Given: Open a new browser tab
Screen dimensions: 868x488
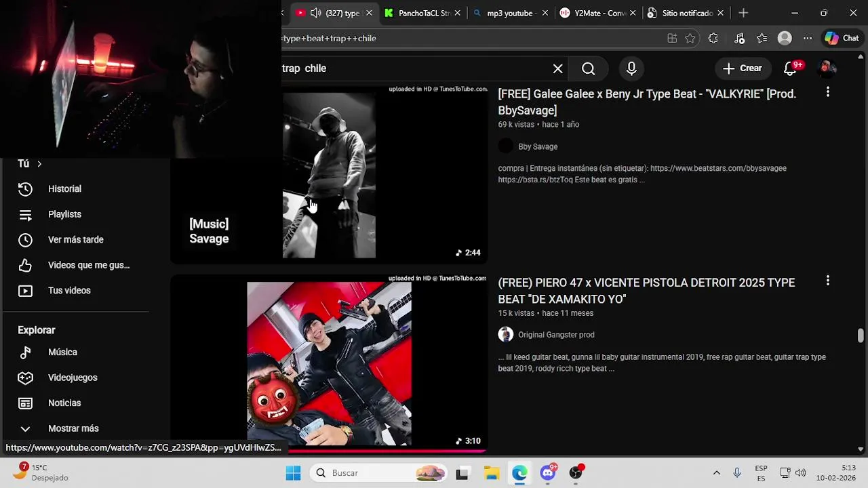Looking at the screenshot, I should click(x=743, y=13).
